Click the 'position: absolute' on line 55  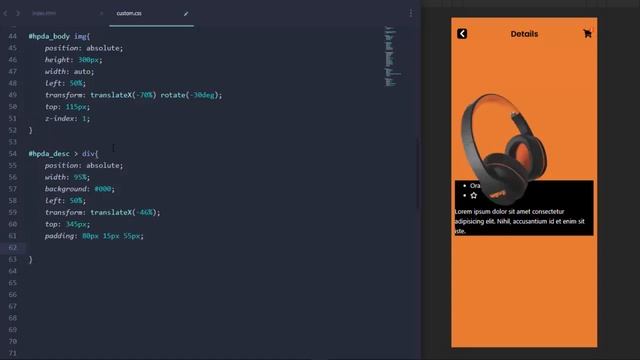(84, 166)
